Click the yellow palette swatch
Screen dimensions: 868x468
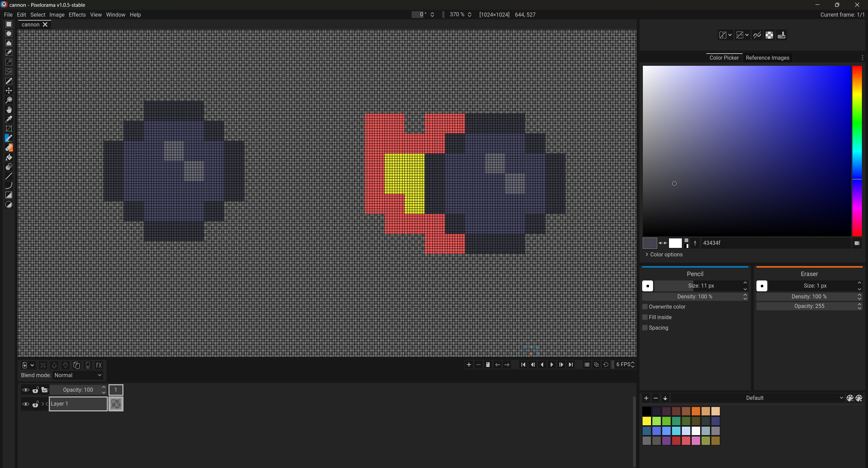pos(647,421)
